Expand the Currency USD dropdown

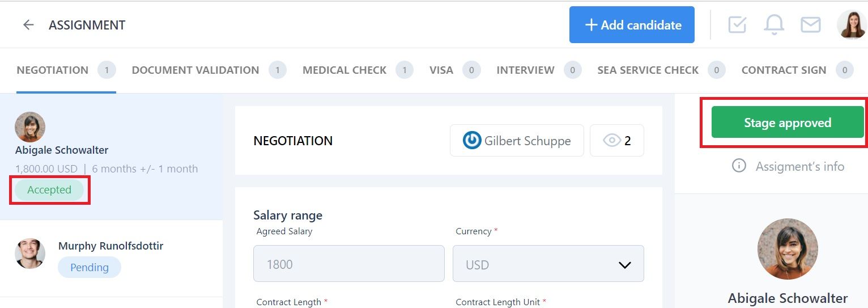coord(548,264)
